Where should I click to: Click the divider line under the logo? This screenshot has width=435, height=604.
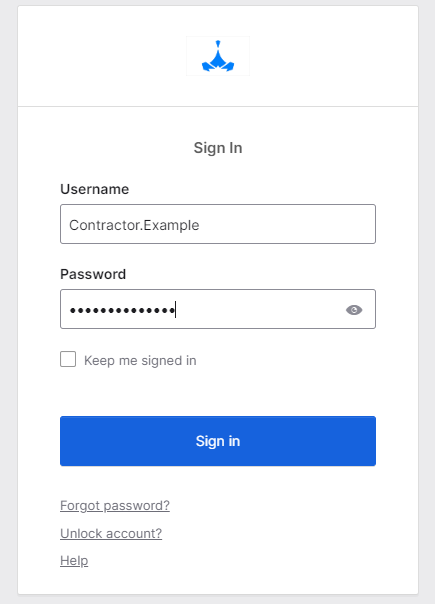coord(218,106)
